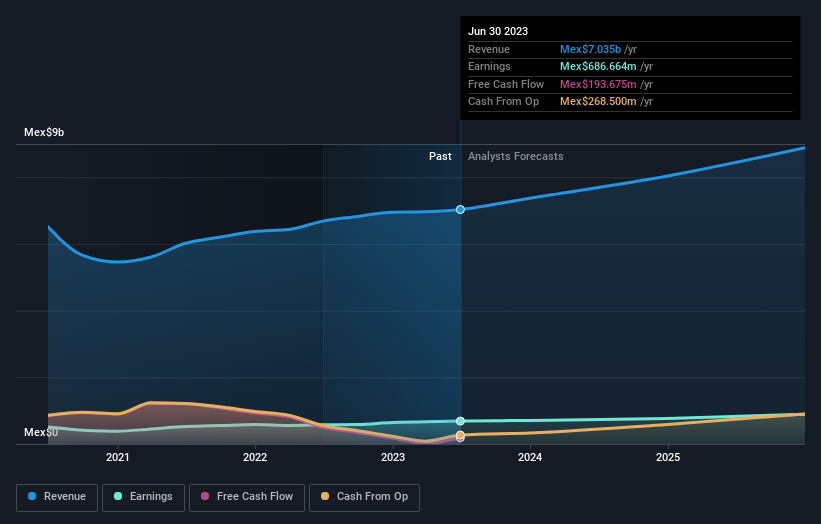
Task: Click the Revenue row label in tooltip
Action: tap(489, 49)
